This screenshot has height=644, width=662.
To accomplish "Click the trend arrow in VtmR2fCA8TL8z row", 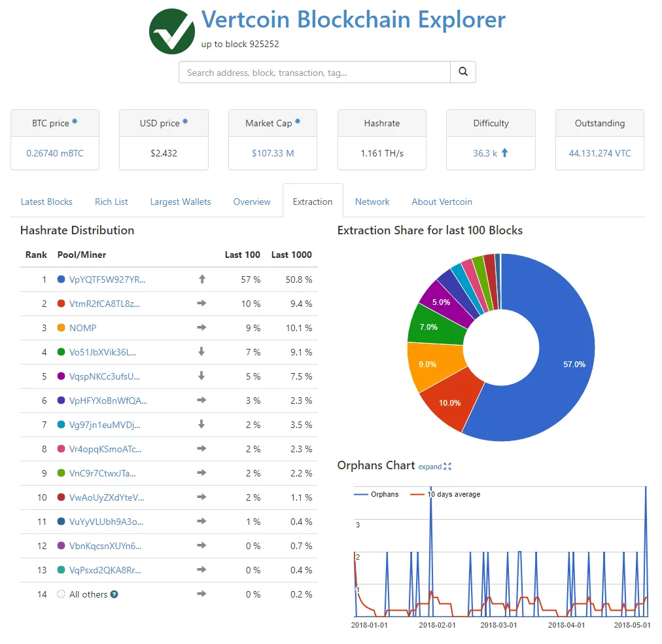I will tap(201, 303).
